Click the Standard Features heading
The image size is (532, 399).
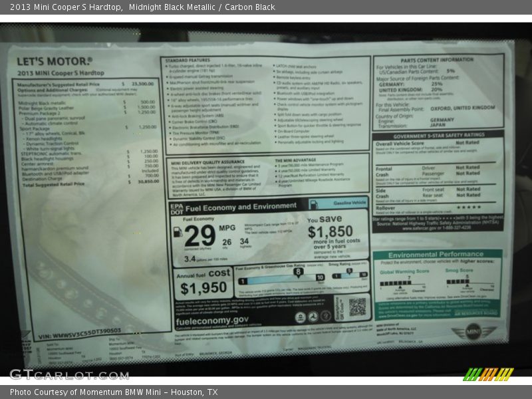coord(188,60)
